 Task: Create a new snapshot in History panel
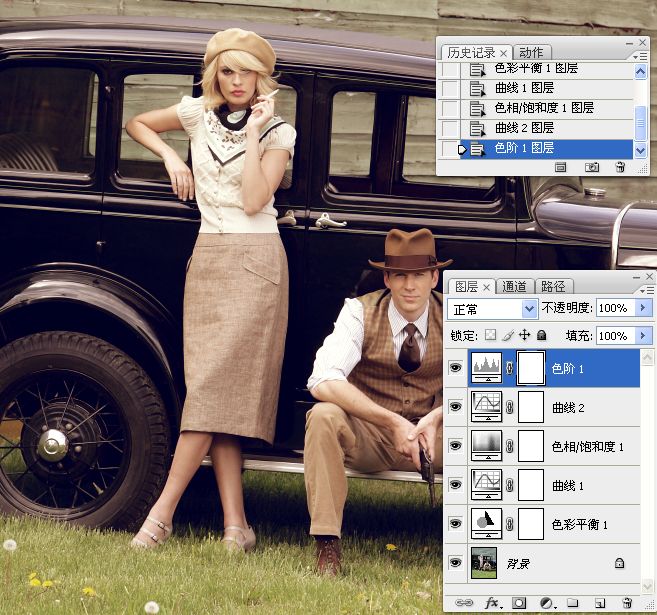592,168
